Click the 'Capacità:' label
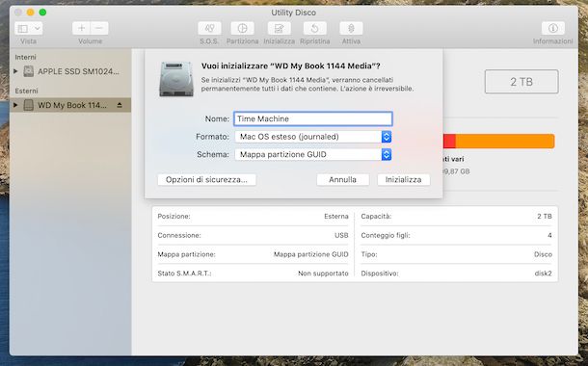Screen dimensions: 588x366 pos(376,216)
